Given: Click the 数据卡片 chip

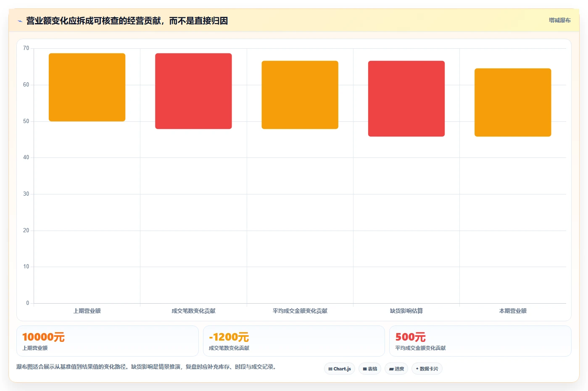Looking at the screenshot, I should pos(427,369).
